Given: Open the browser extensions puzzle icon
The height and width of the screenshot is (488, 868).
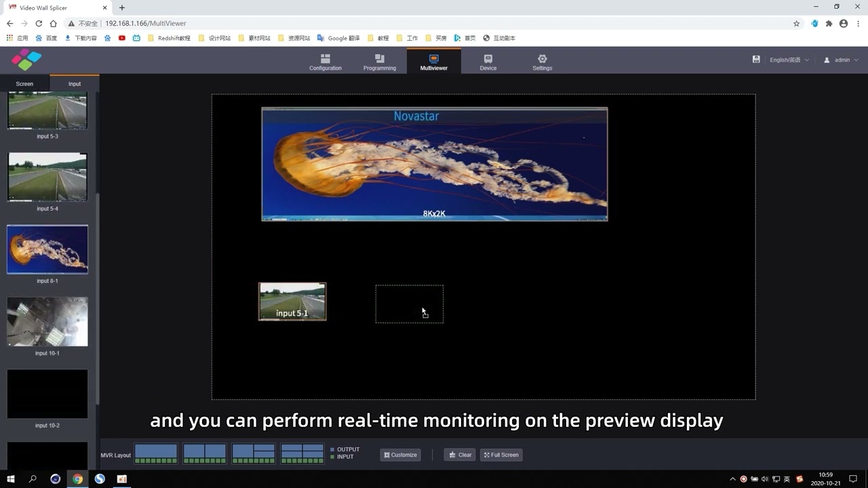Looking at the screenshot, I should point(829,23).
